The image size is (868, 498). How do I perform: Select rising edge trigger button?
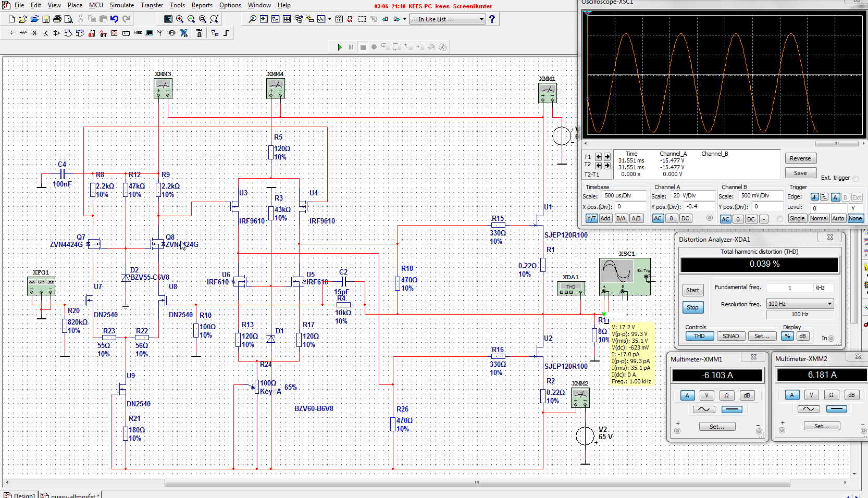pos(815,197)
